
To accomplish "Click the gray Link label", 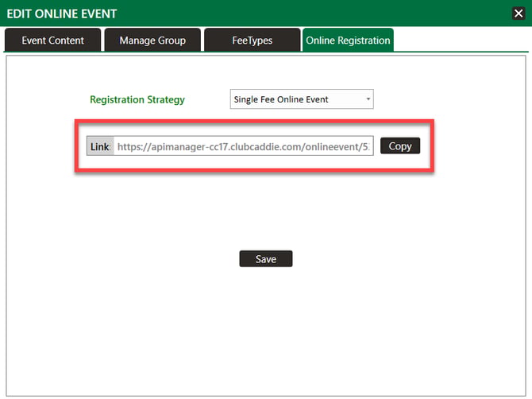I will pyautogui.click(x=100, y=146).
